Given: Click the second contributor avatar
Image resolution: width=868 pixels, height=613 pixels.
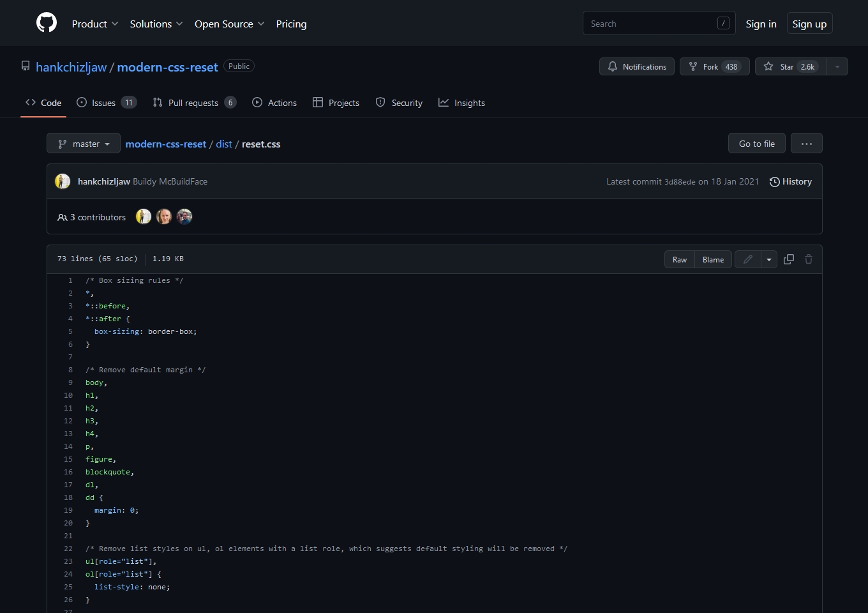Looking at the screenshot, I should (164, 216).
